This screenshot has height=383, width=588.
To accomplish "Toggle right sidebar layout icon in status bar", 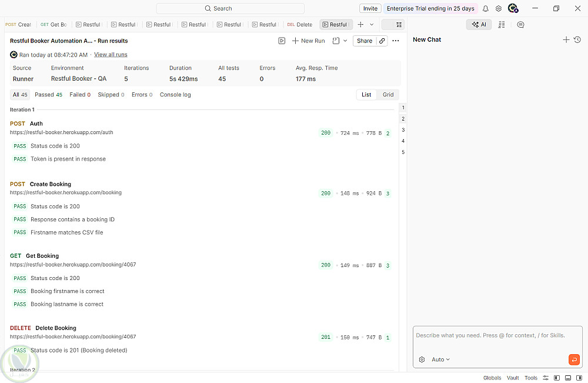I will pos(579,378).
